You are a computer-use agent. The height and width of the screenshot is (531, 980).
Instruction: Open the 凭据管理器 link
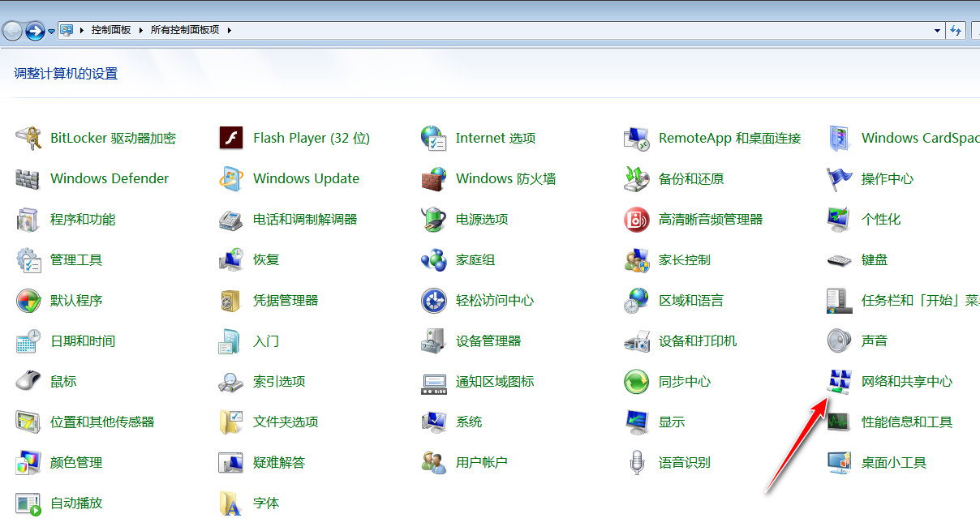[286, 301]
